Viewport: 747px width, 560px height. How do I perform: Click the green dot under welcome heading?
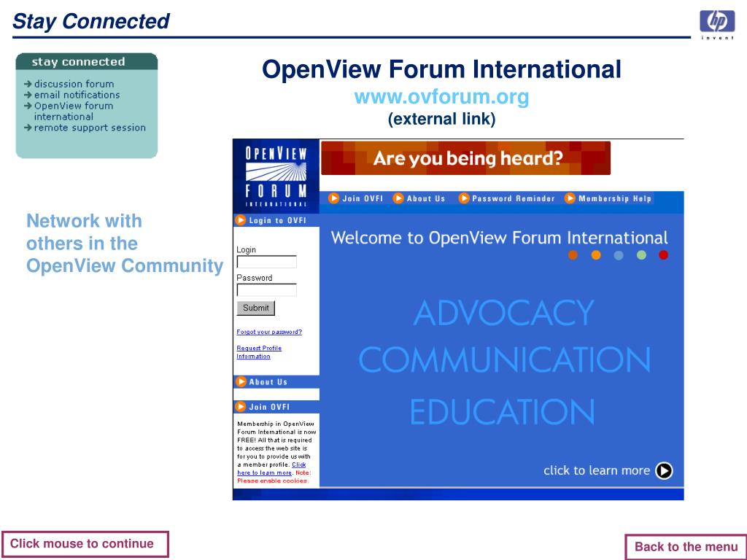click(641, 255)
